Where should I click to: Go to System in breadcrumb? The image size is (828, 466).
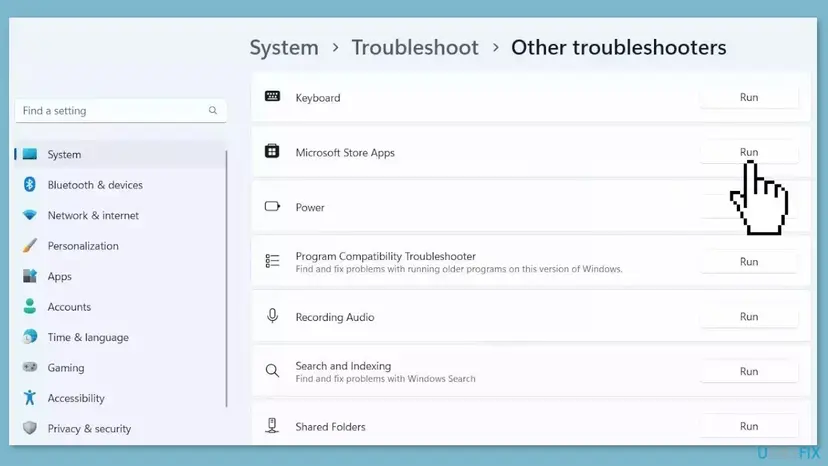point(284,48)
